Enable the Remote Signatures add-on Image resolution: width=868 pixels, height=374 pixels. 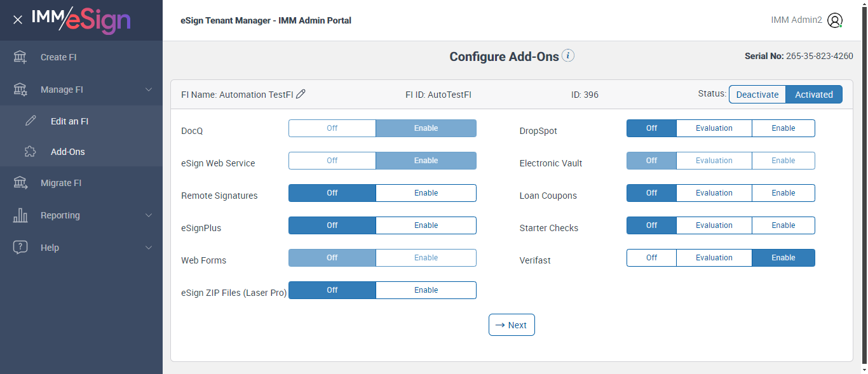click(426, 193)
